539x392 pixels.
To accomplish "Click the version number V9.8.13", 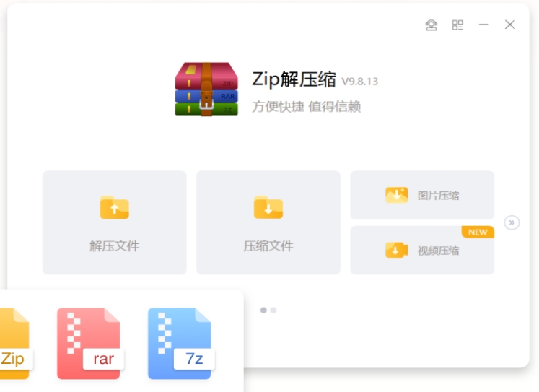I will 359,82.
